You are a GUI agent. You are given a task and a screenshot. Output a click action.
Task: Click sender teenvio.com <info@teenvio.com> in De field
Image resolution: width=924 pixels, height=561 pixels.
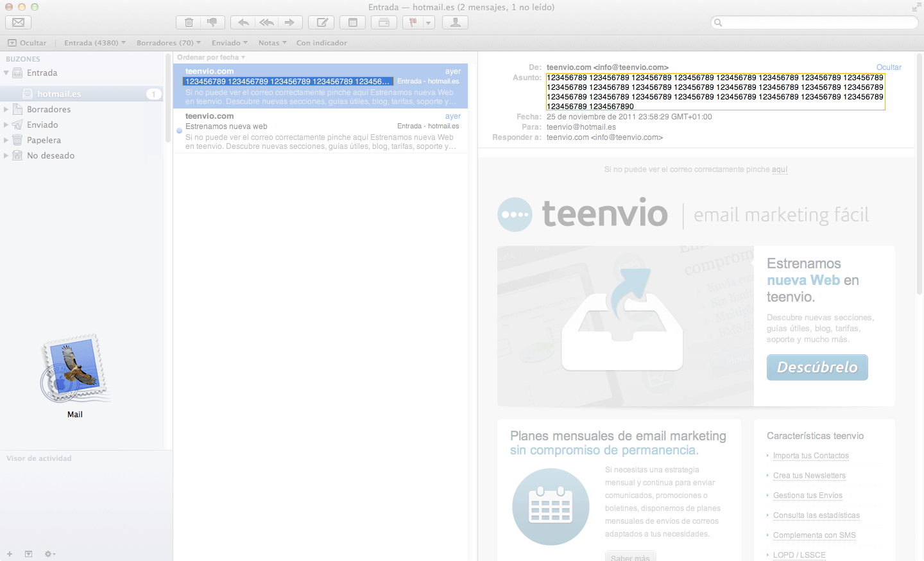[608, 67]
